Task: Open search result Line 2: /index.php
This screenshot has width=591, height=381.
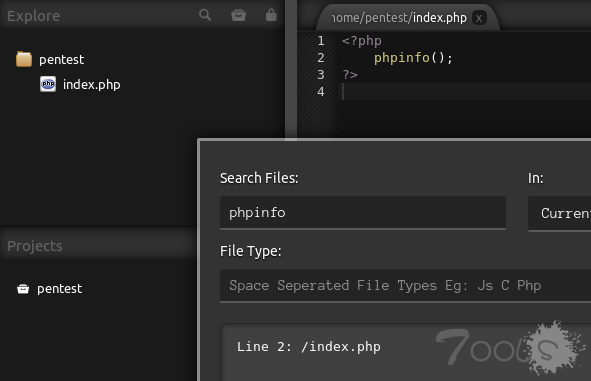Action: [x=309, y=347]
